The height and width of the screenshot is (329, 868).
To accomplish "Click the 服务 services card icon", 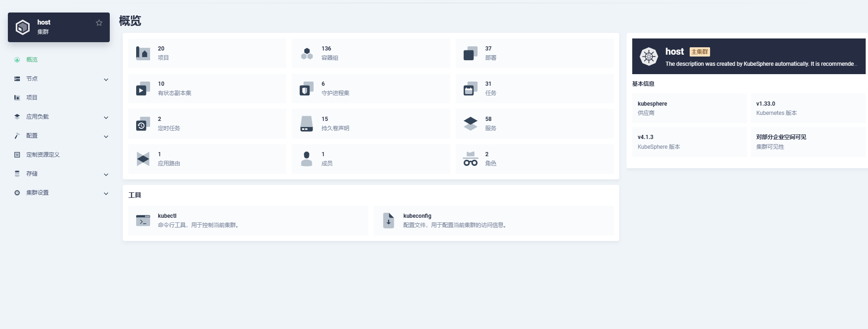I will (x=471, y=124).
